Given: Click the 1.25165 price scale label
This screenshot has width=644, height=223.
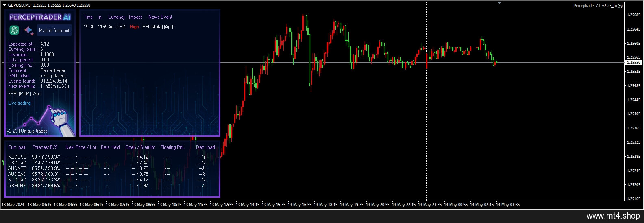Looking at the screenshot, I should (x=633, y=199).
